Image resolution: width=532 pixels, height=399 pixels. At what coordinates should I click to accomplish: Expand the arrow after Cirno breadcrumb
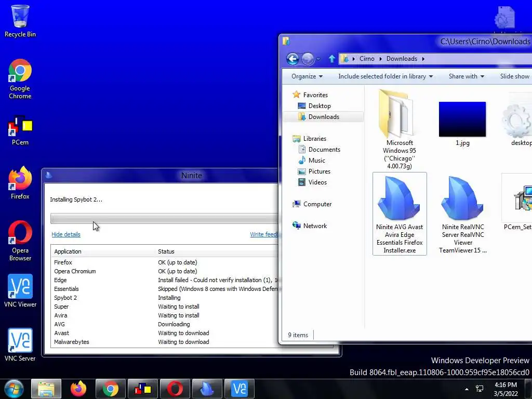[380, 59]
